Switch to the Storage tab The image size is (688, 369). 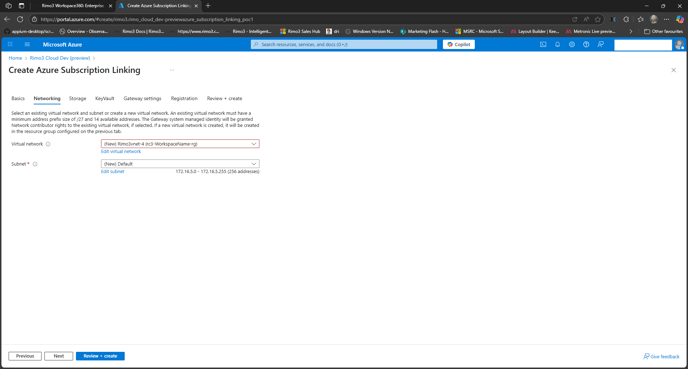click(x=78, y=99)
